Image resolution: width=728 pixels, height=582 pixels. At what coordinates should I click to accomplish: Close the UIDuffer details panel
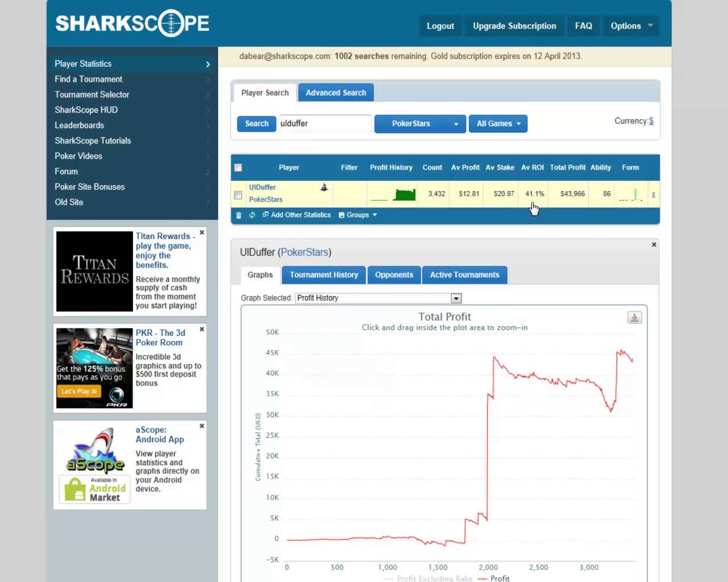click(x=653, y=244)
